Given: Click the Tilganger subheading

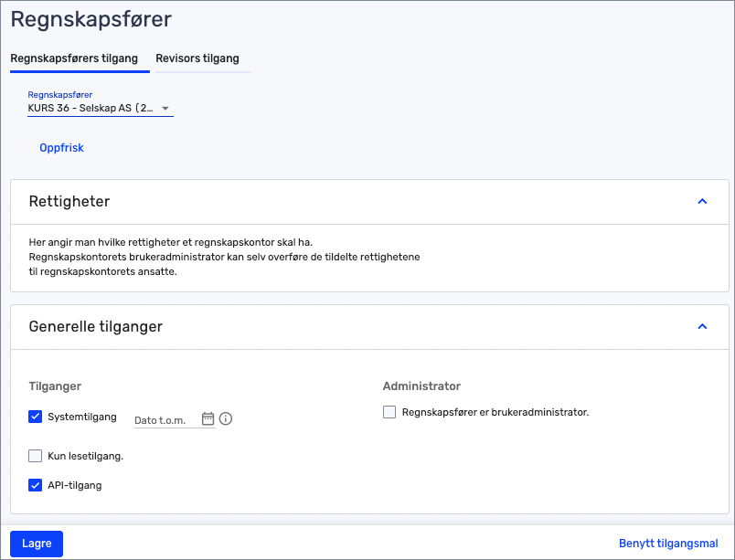Looking at the screenshot, I should click(55, 386).
